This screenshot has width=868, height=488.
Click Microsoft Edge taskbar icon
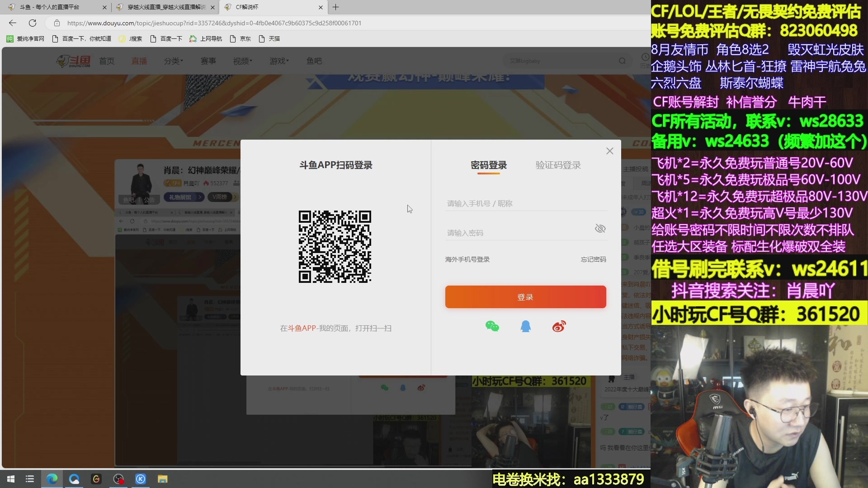pos(52,479)
